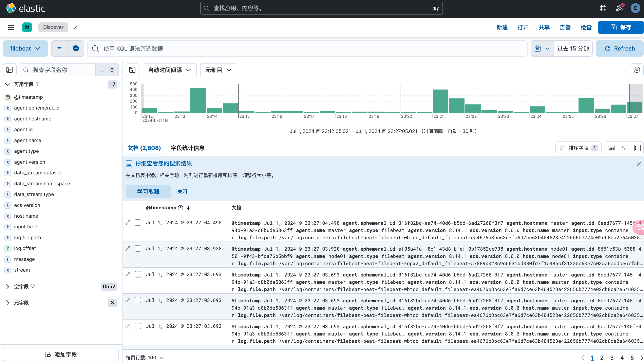Toggle field type filter button

[107, 70]
